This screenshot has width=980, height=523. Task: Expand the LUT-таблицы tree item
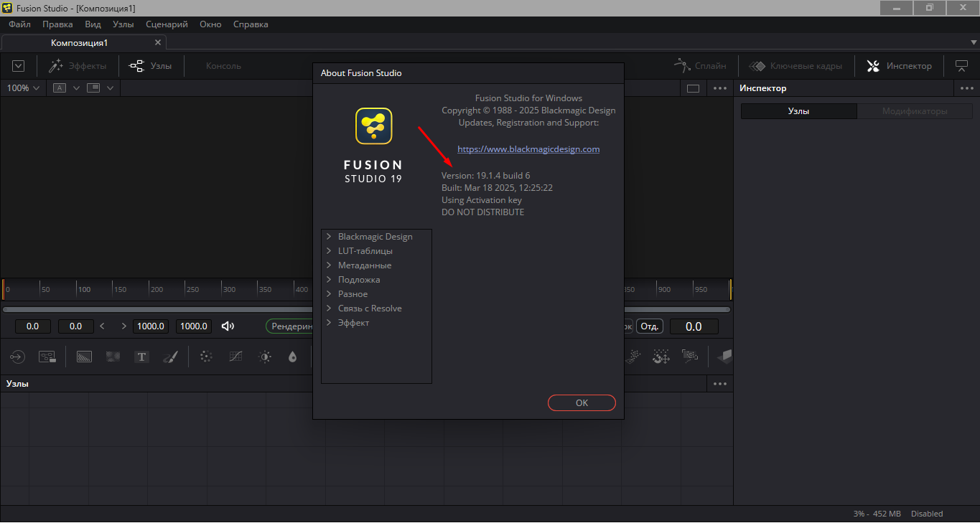329,251
